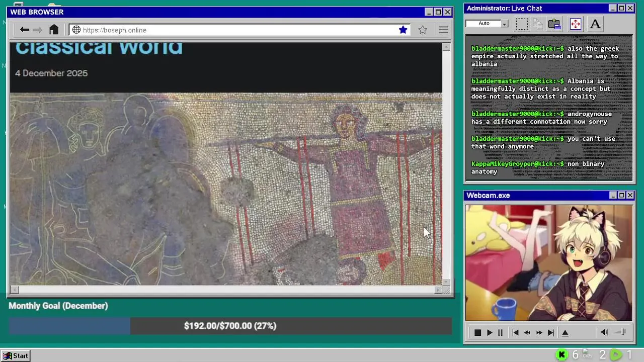Viewport: 644px width, 362px height.
Task: Click the red arrows fullscreen icon
Action: (576, 24)
